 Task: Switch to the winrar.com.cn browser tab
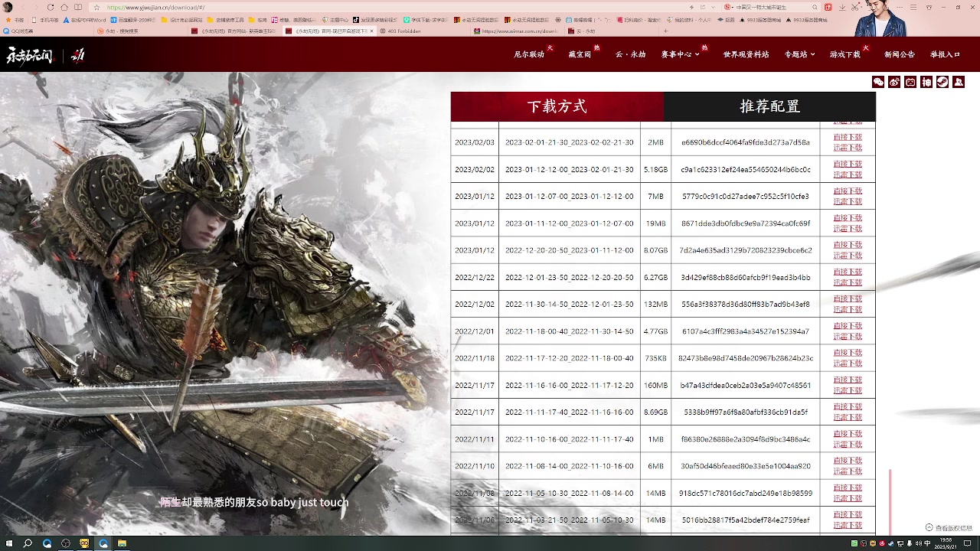pos(517,31)
